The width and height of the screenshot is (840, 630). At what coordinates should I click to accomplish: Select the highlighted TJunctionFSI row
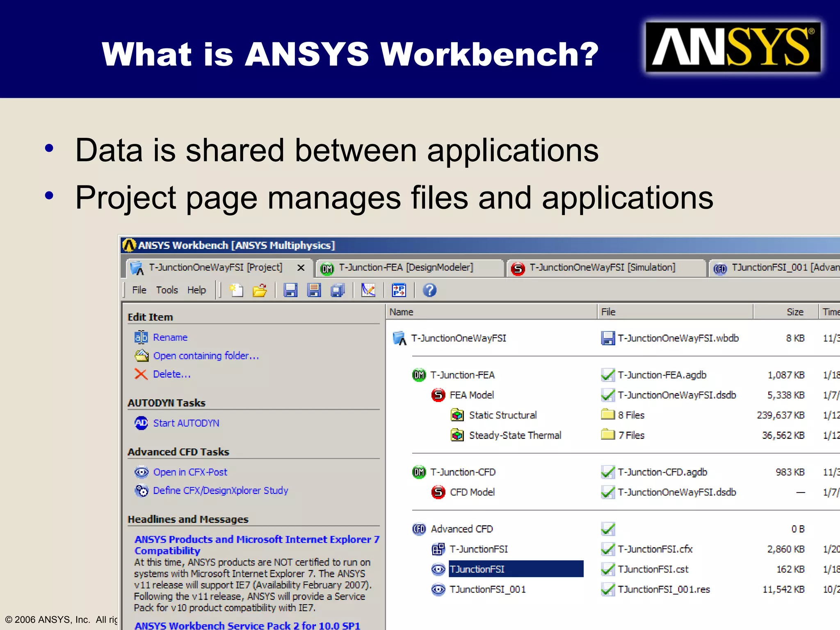coord(516,569)
